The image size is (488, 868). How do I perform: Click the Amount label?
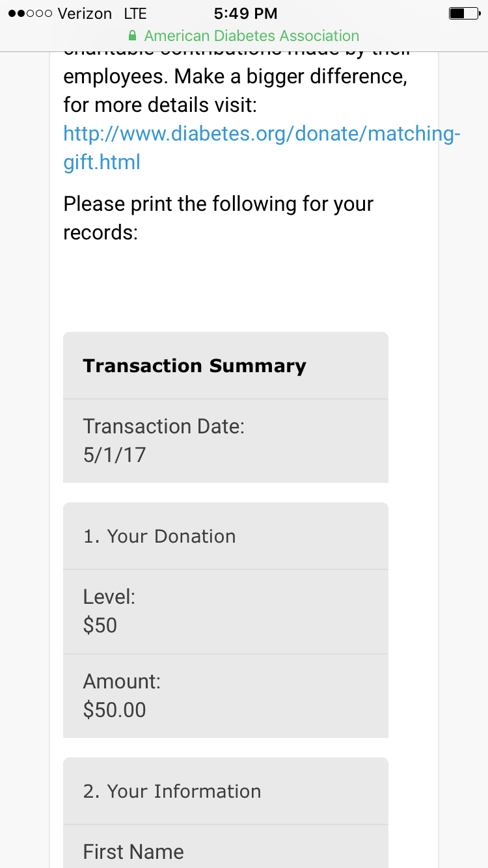pos(122,681)
